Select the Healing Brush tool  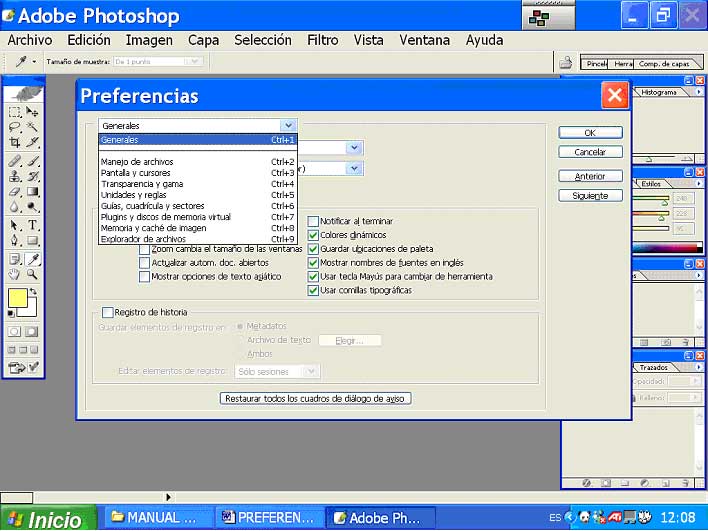(14, 161)
